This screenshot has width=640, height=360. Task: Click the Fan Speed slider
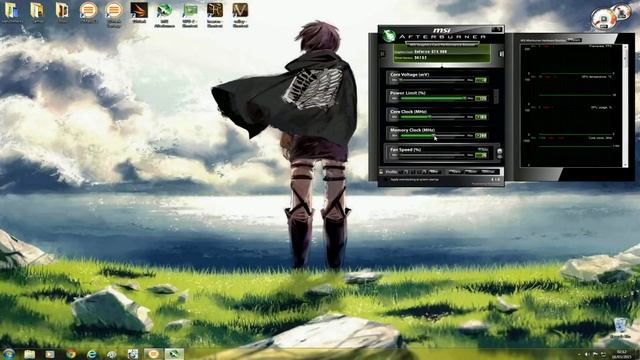[432, 155]
